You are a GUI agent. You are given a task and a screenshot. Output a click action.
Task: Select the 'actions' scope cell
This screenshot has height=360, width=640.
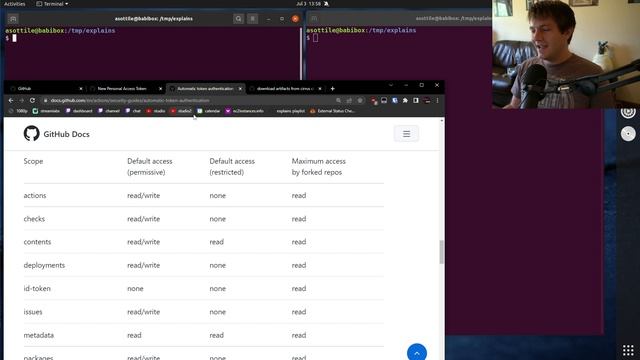pyautogui.click(x=35, y=196)
